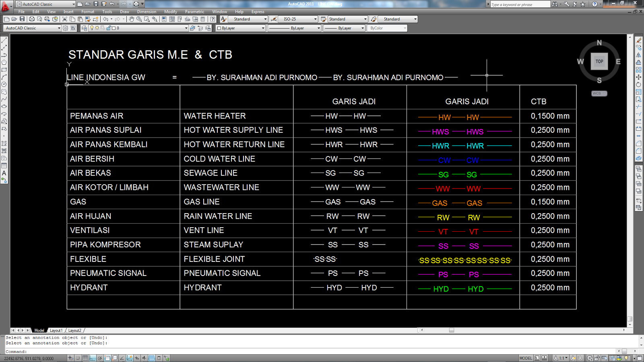Select the Zoom Window tool
This screenshot has height=362, width=644.
148,19
